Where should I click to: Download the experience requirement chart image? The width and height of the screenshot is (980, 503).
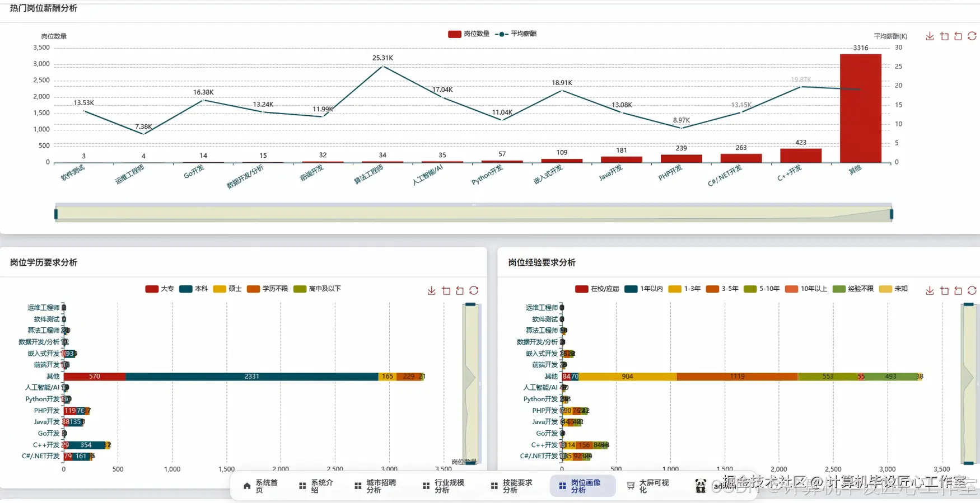930,290
